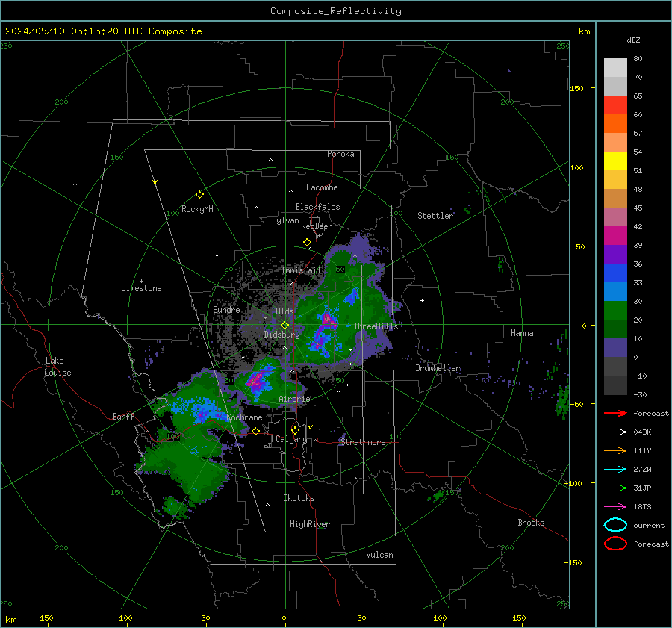This screenshot has height=628, width=672.
Task: Click the Strathmore town label
Action: click(x=363, y=442)
